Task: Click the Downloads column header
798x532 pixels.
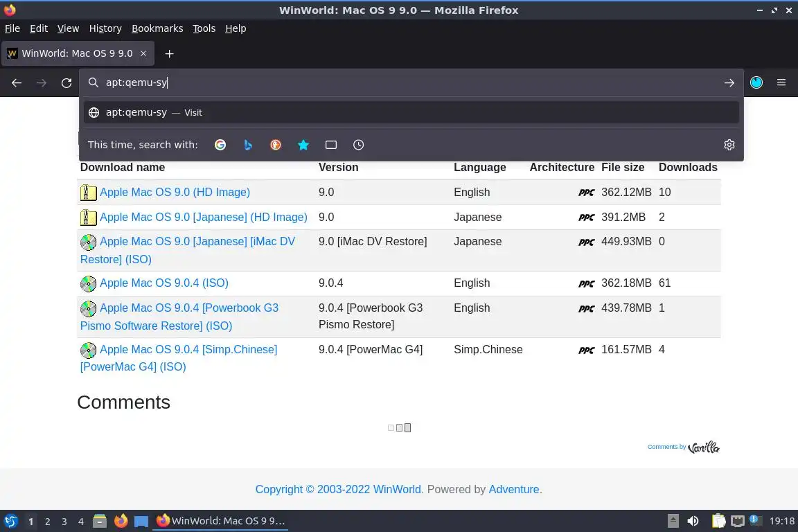Action: pyautogui.click(x=688, y=168)
